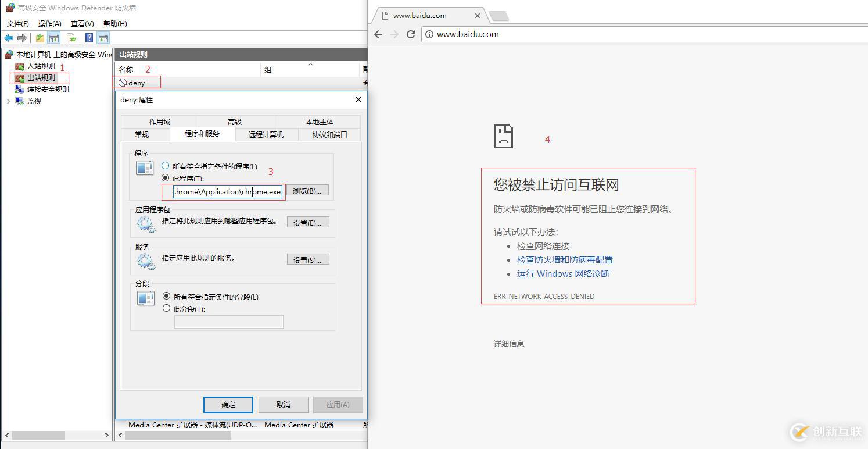Open the 查看 menu

[82, 23]
